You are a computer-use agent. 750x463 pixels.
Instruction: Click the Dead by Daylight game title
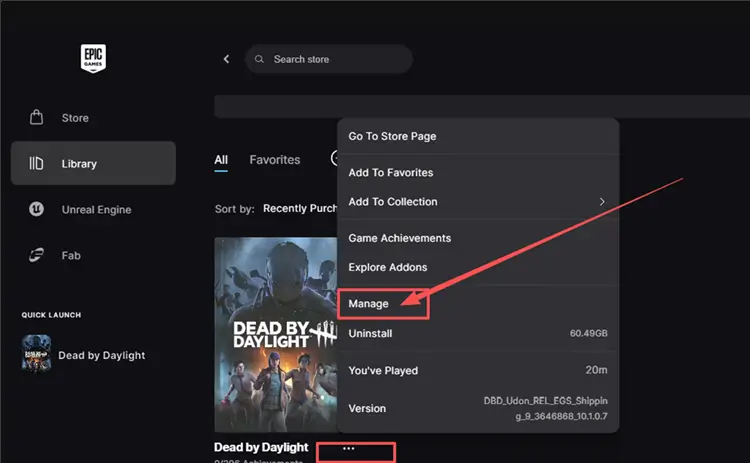pyautogui.click(x=261, y=447)
